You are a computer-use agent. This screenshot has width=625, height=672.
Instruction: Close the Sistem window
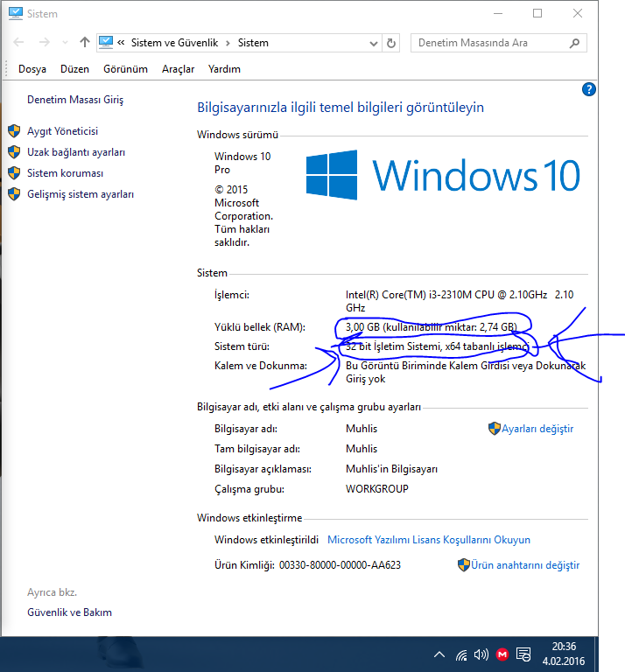pos(578,13)
